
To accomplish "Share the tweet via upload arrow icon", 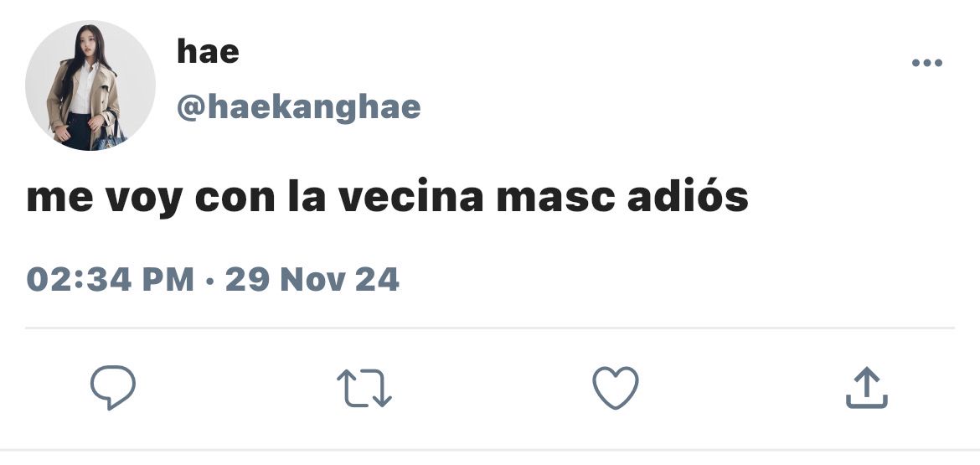I will [x=867, y=387].
